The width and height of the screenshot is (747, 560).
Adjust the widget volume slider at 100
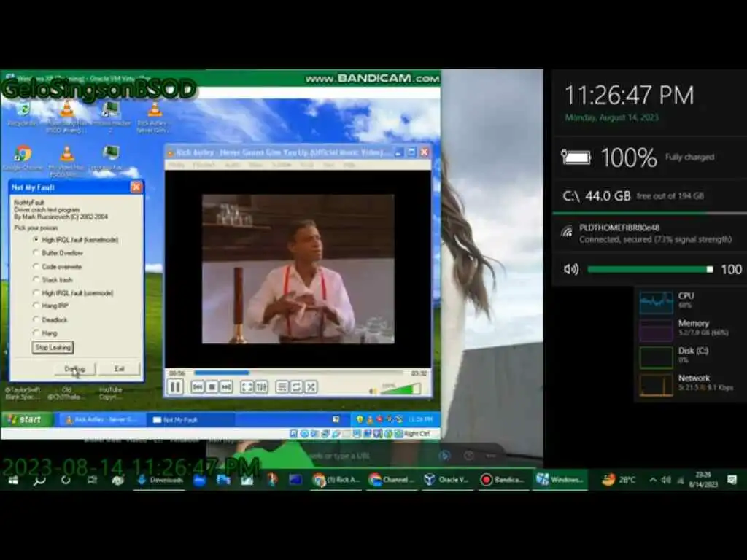(650, 270)
